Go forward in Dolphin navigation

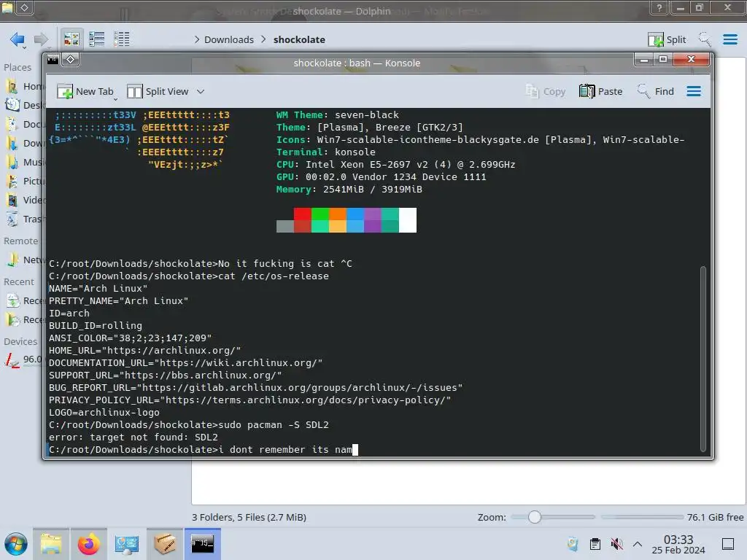tap(41, 39)
